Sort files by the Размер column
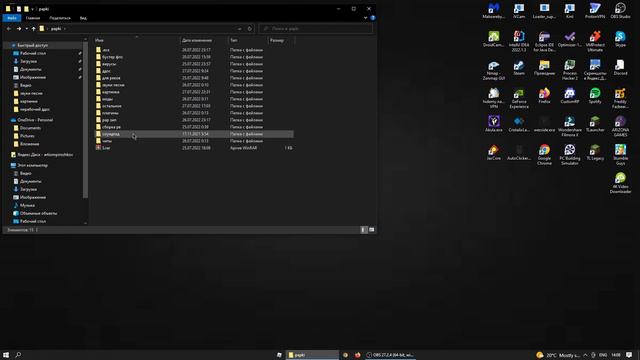Screen dimensions: 640x360 281,40
